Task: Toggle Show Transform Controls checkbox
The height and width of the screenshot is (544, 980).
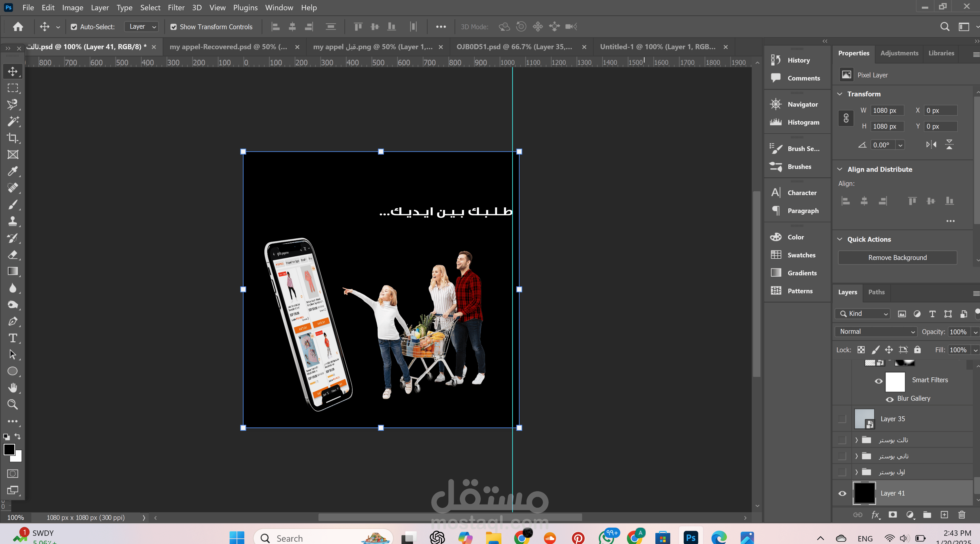Action: [x=173, y=27]
